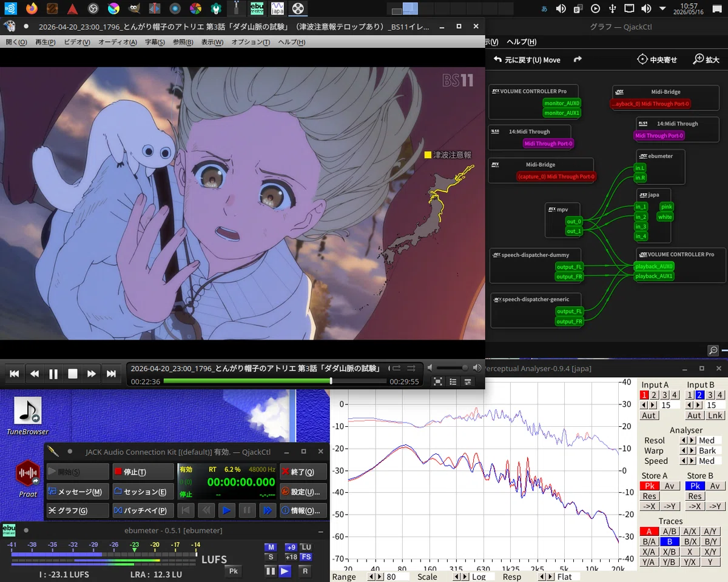The height and width of the screenshot is (582, 728).
Task: Select japa pink output port
Action: (666, 207)
